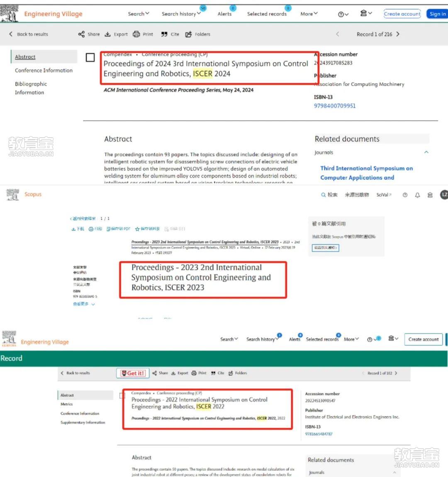Click Cite in the ISCER 2022 record toolbar
The image size is (448, 477).
point(217,373)
